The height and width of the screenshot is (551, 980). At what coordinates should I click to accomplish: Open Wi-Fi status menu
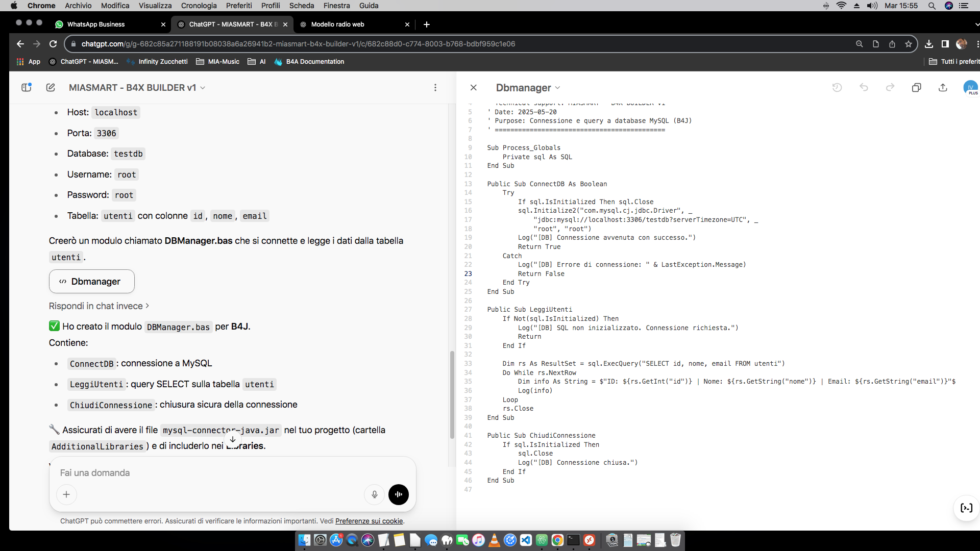pos(841,6)
